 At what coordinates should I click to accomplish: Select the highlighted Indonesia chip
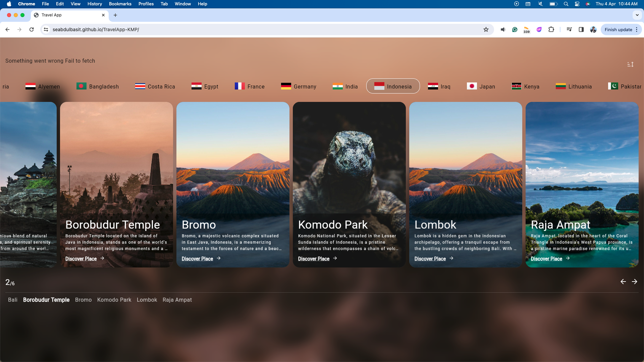pos(393,86)
